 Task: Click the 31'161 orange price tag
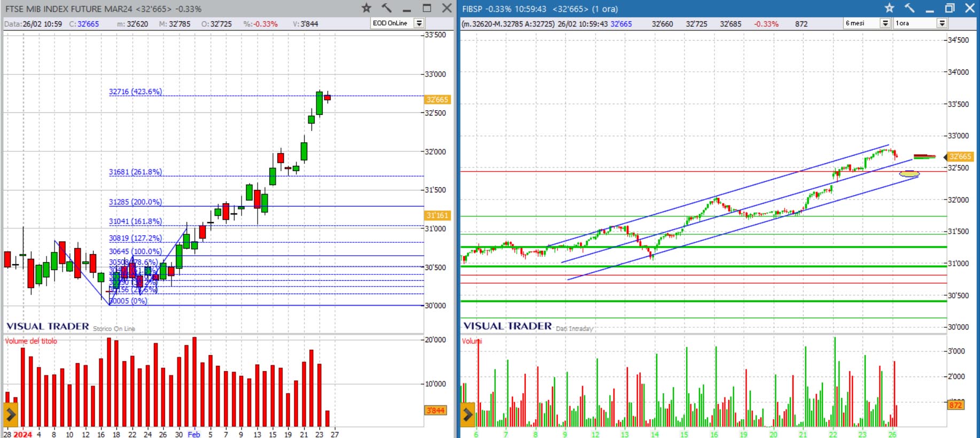(438, 216)
